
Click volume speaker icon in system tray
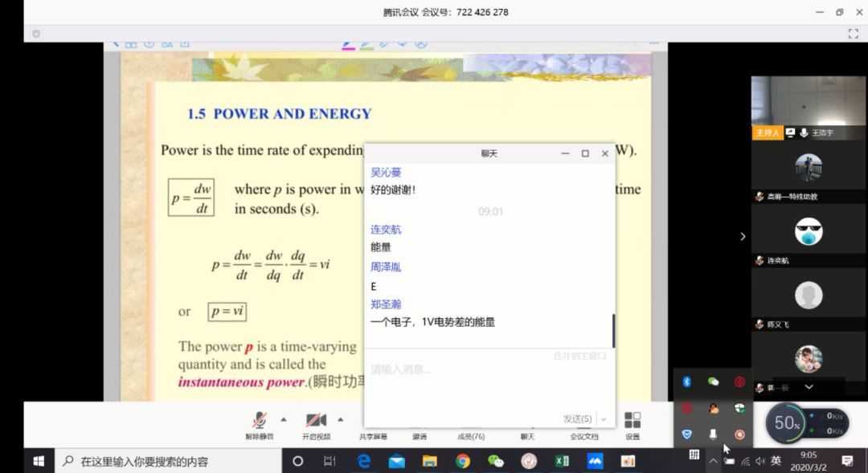[x=760, y=461]
